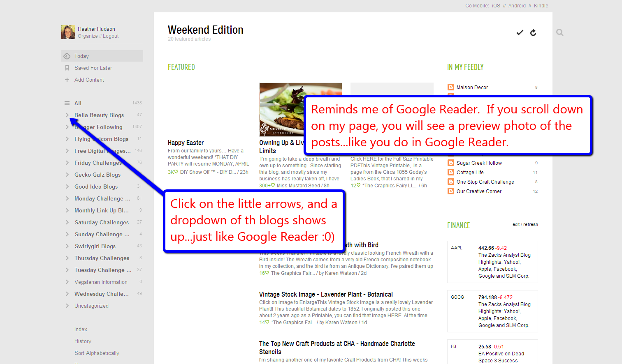Image resolution: width=622 pixels, height=364 pixels.
Task: Click EA Positive on Dead Space 3 headline
Action: pos(501,357)
